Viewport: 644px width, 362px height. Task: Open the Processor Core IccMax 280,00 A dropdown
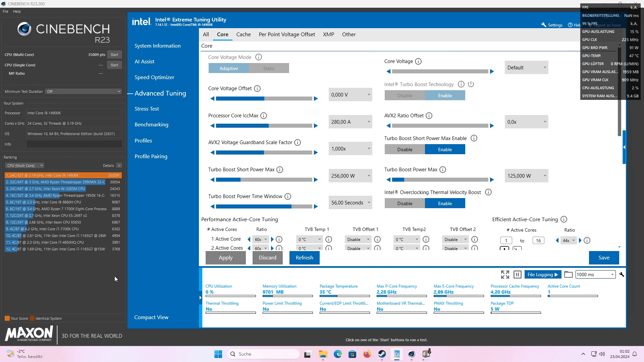click(x=351, y=122)
